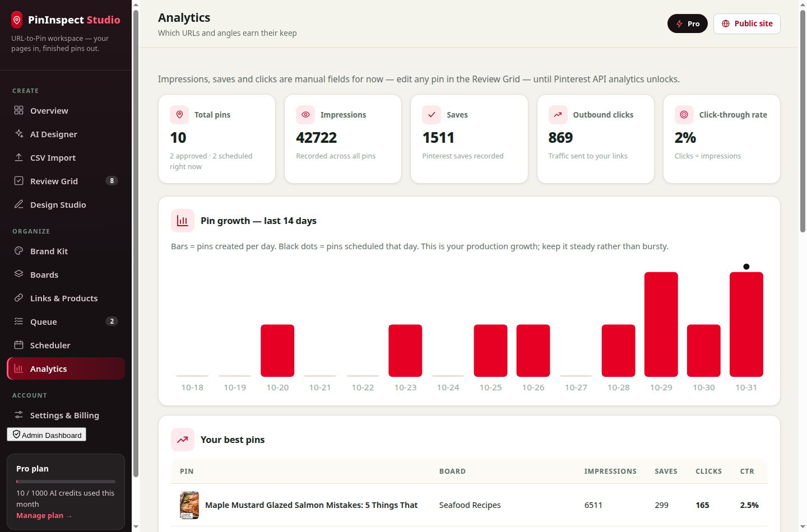Image resolution: width=807 pixels, height=532 pixels.
Task: Select Analytics in the sidebar
Action: click(x=66, y=369)
